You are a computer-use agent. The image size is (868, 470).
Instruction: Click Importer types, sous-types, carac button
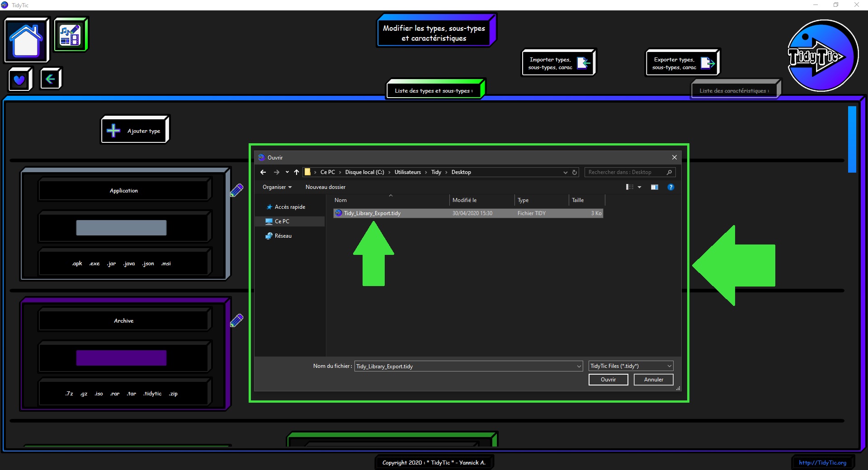point(559,63)
